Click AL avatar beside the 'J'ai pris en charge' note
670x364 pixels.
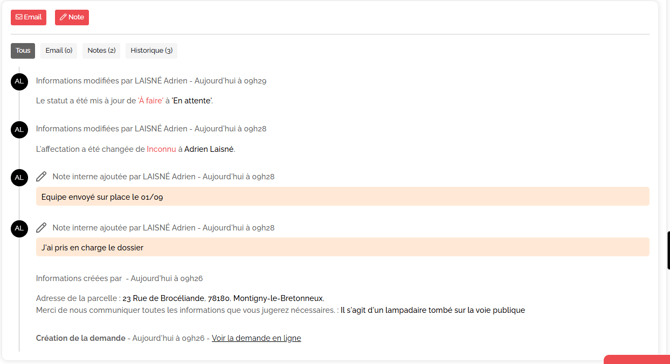(x=19, y=228)
